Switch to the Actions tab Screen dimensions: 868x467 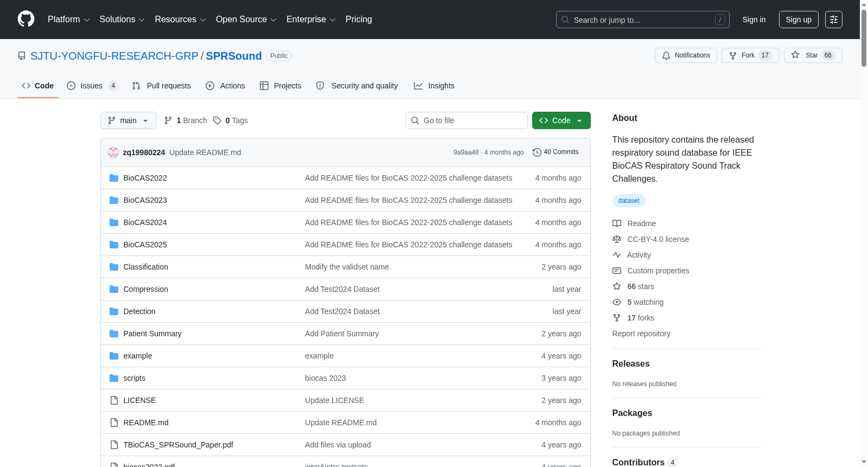225,86
